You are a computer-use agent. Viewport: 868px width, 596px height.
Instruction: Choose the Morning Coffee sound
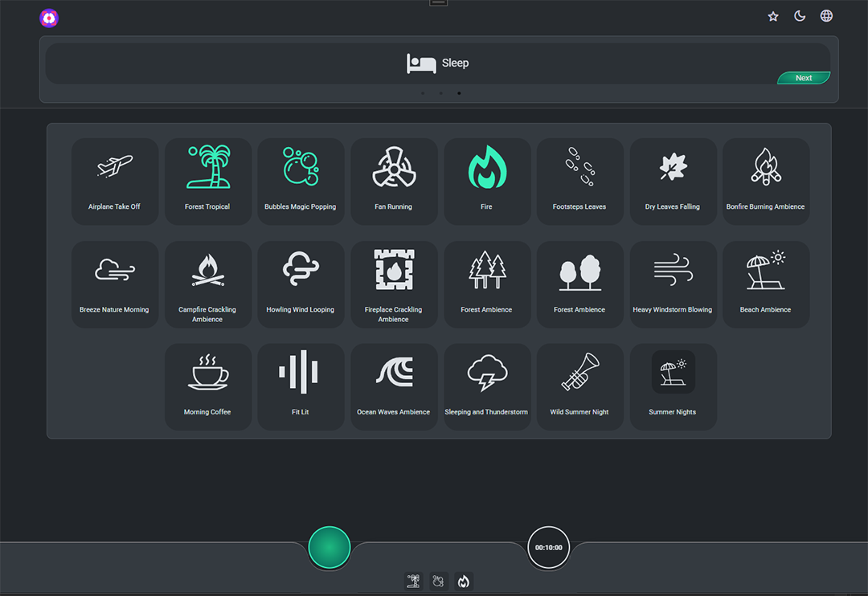(x=207, y=386)
